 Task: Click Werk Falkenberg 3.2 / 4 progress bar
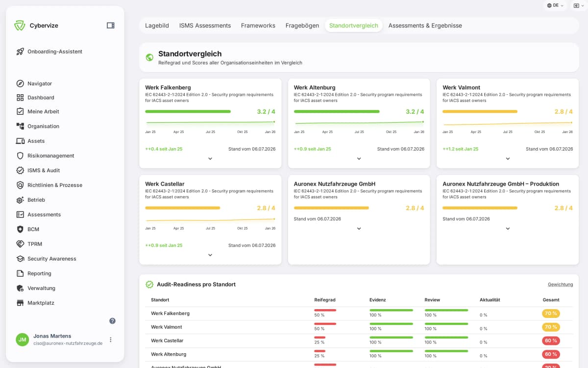(x=188, y=111)
